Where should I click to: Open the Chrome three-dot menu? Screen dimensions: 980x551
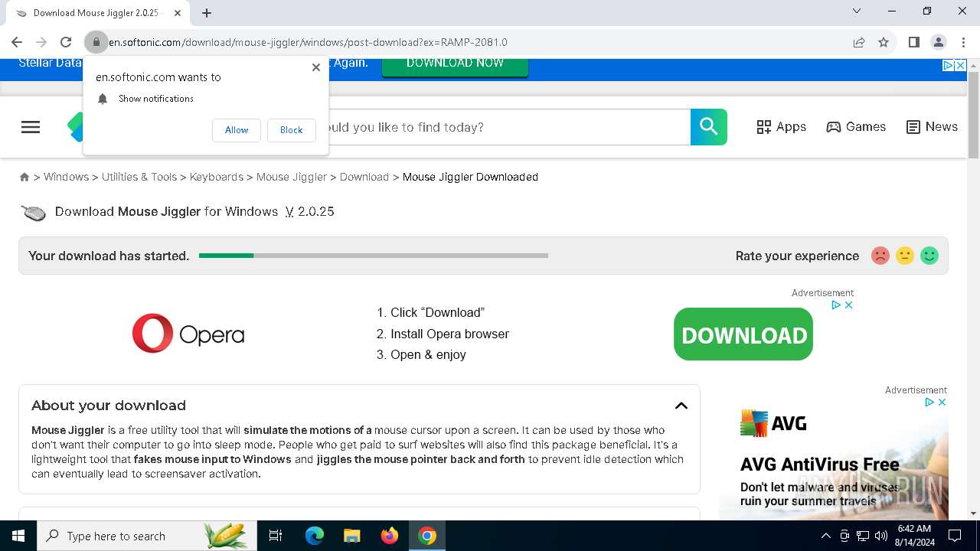(963, 42)
